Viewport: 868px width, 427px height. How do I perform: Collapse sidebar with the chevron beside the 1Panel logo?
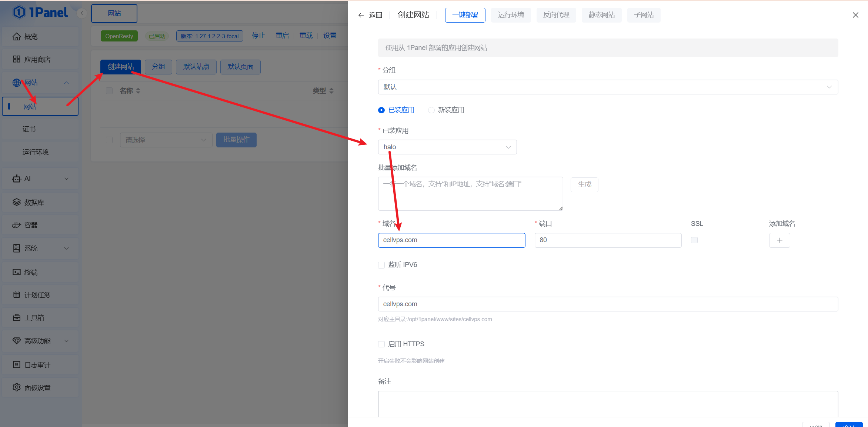(81, 13)
